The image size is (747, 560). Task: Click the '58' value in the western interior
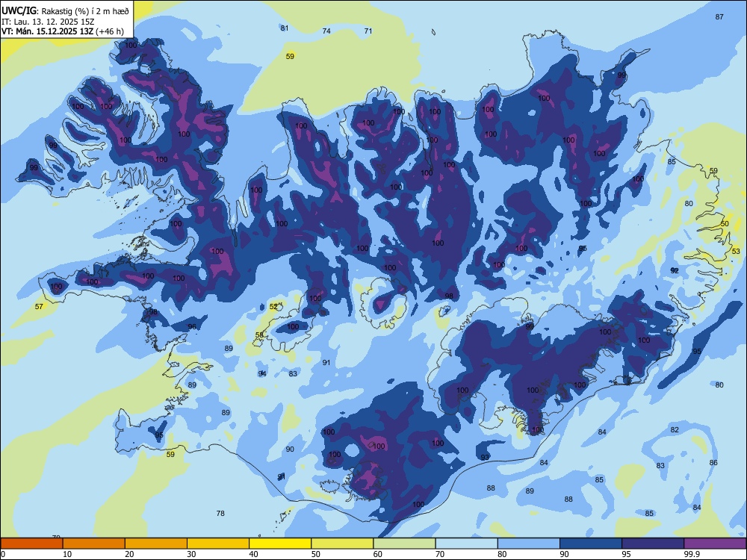coord(259,335)
